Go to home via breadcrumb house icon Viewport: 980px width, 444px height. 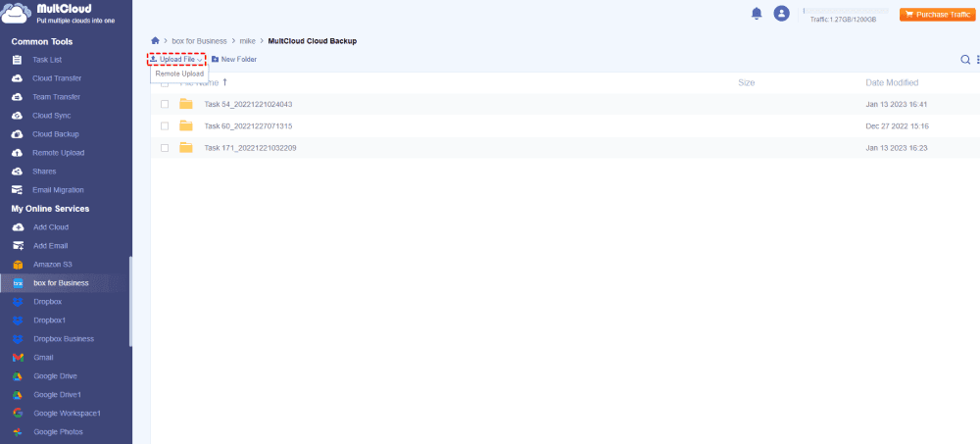tap(155, 40)
